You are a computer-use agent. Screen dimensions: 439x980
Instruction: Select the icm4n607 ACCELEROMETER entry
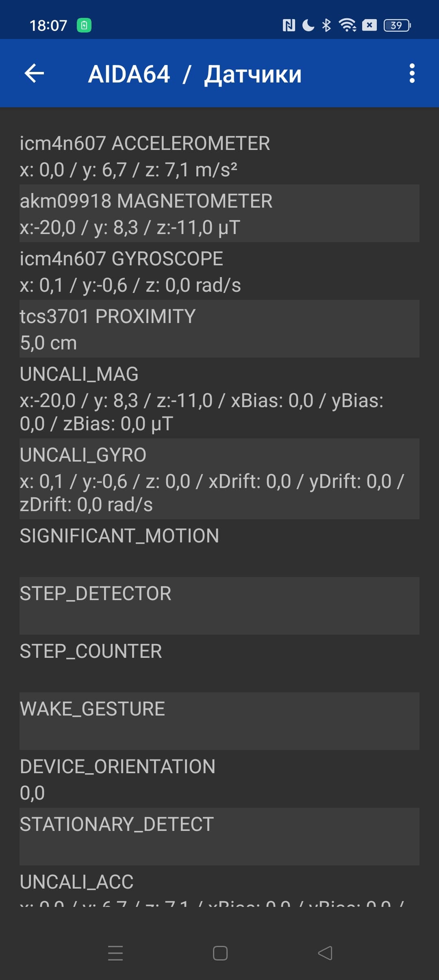click(219, 156)
